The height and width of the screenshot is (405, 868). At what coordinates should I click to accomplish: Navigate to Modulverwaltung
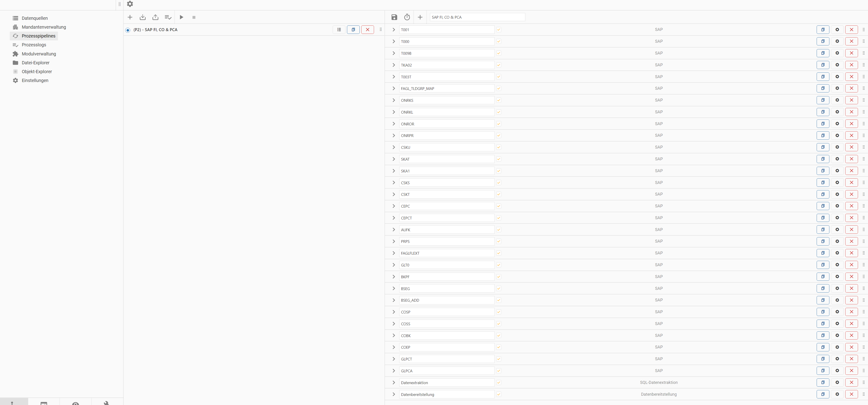pos(39,54)
